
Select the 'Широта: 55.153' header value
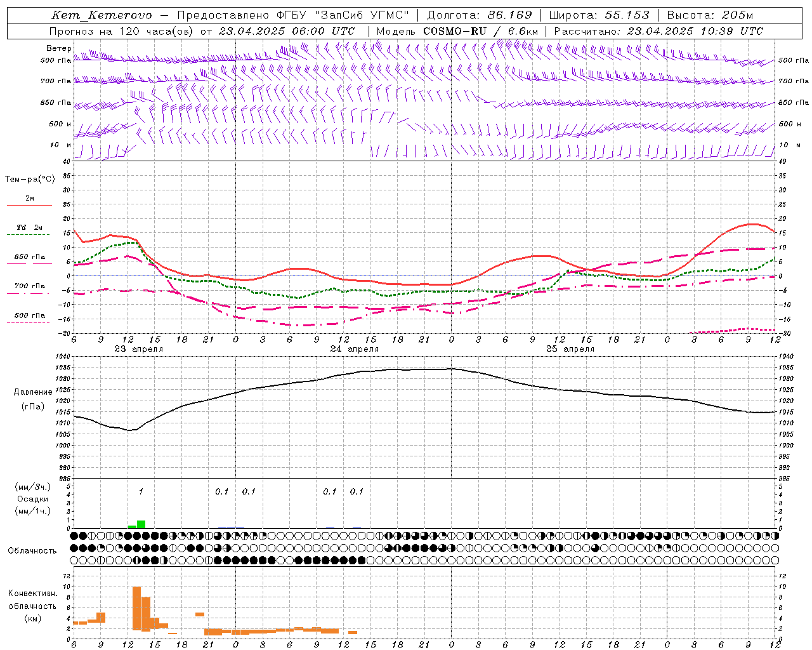pos(599,15)
